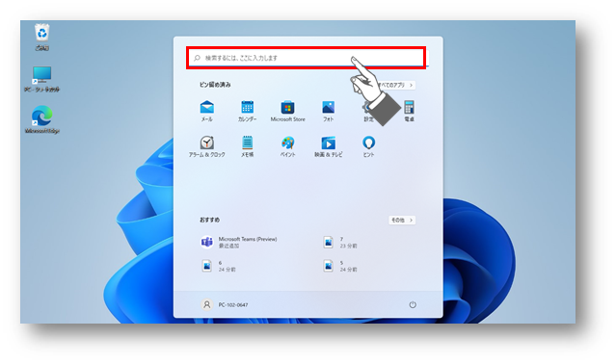Select Microsoft Edge desktop shortcut
Screen dimensions: 616x364
coord(42,119)
